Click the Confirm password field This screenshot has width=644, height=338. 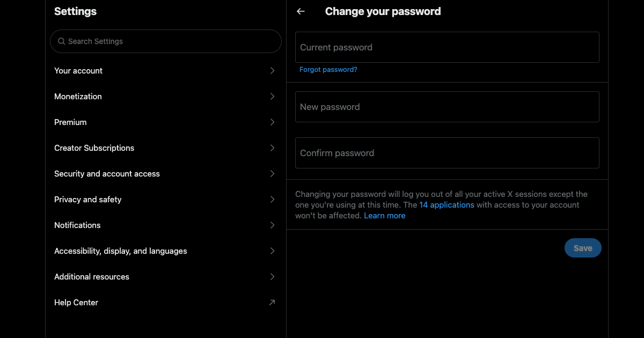pyautogui.click(x=447, y=152)
